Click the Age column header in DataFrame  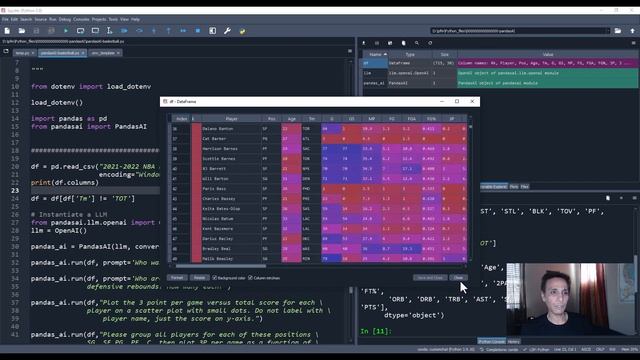pos(291,119)
